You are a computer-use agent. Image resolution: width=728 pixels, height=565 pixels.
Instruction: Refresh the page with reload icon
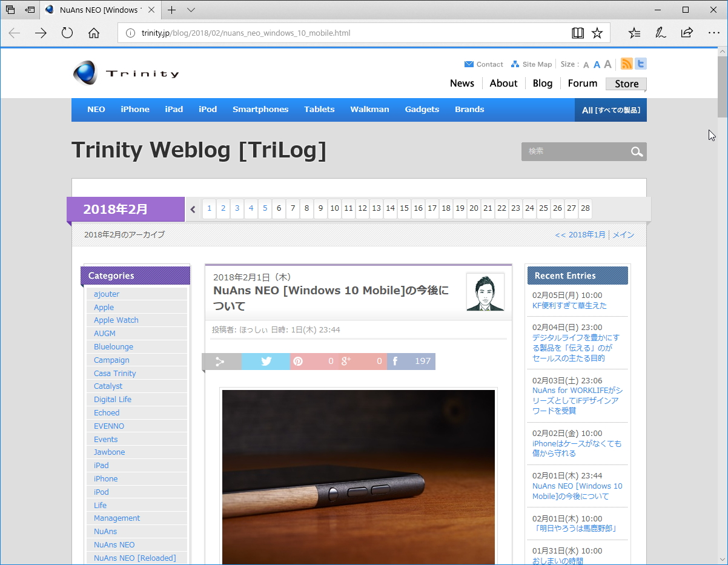67,33
